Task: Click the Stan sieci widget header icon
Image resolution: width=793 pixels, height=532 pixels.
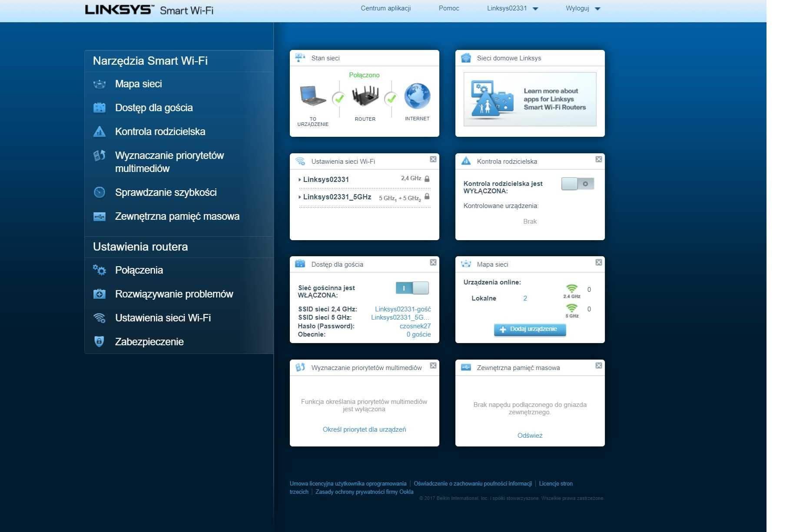Action: pyautogui.click(x=300, y=58)
